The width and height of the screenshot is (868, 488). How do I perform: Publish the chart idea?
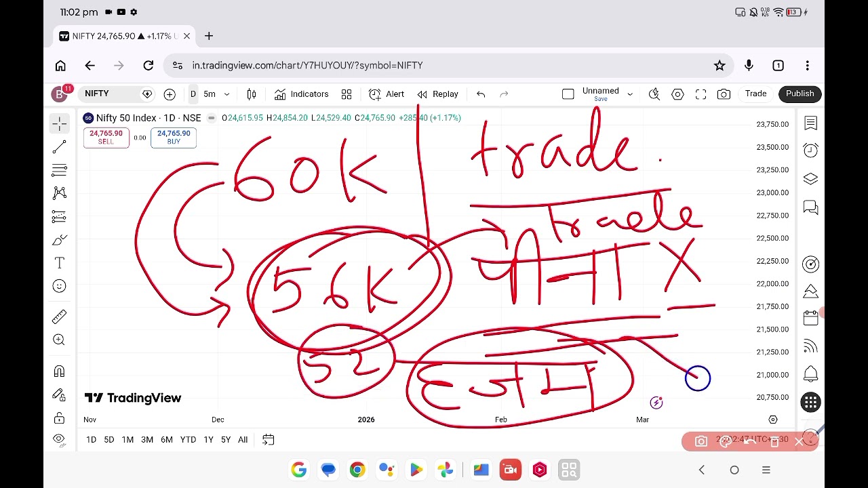[x=800, y=94]
